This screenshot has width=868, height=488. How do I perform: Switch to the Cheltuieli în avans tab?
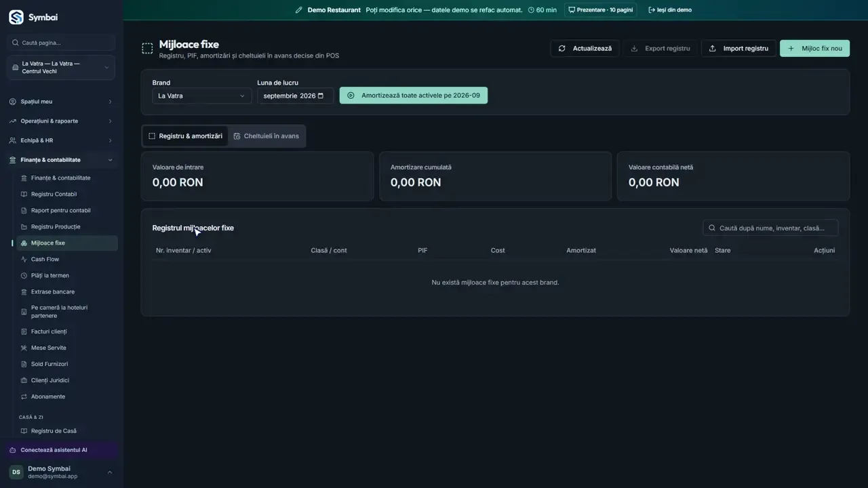[266, 136]
